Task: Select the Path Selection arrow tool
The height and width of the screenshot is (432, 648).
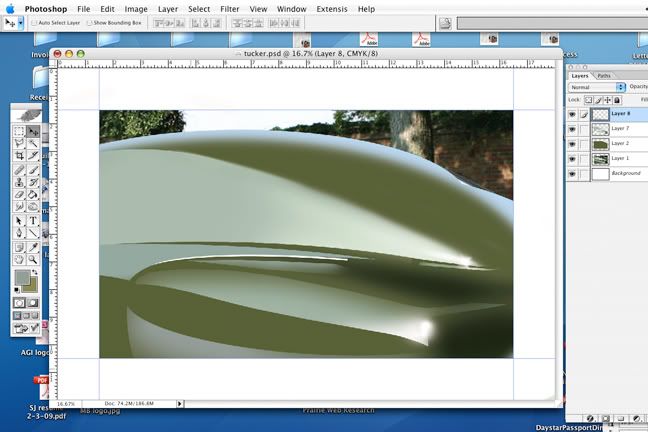Action: point(19,221)
